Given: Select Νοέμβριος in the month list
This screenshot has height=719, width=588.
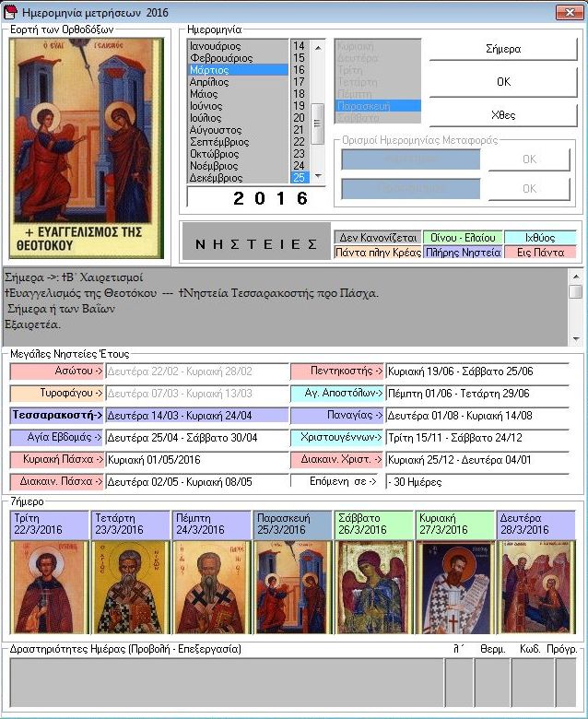Looking at the screenshot, I should click(239, 166).
